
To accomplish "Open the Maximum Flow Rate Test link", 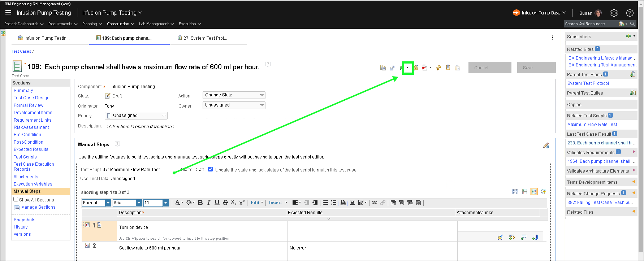I will coord(592,125).
